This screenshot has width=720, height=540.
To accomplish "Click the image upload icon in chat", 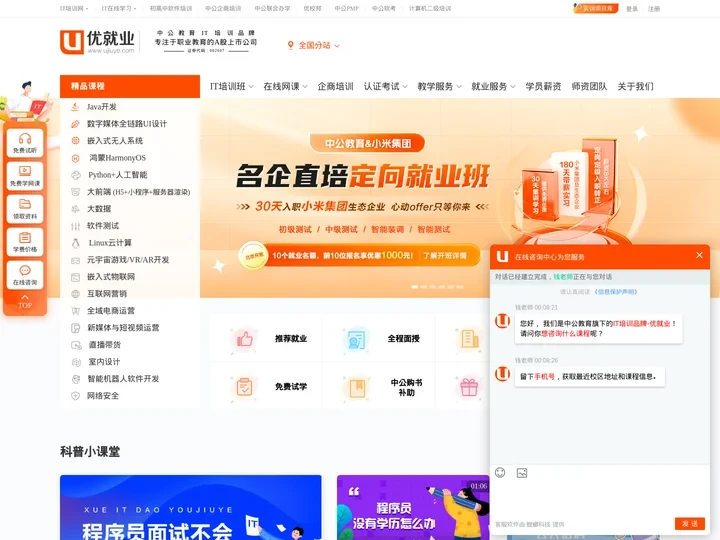I will click(x=522, y=472).
